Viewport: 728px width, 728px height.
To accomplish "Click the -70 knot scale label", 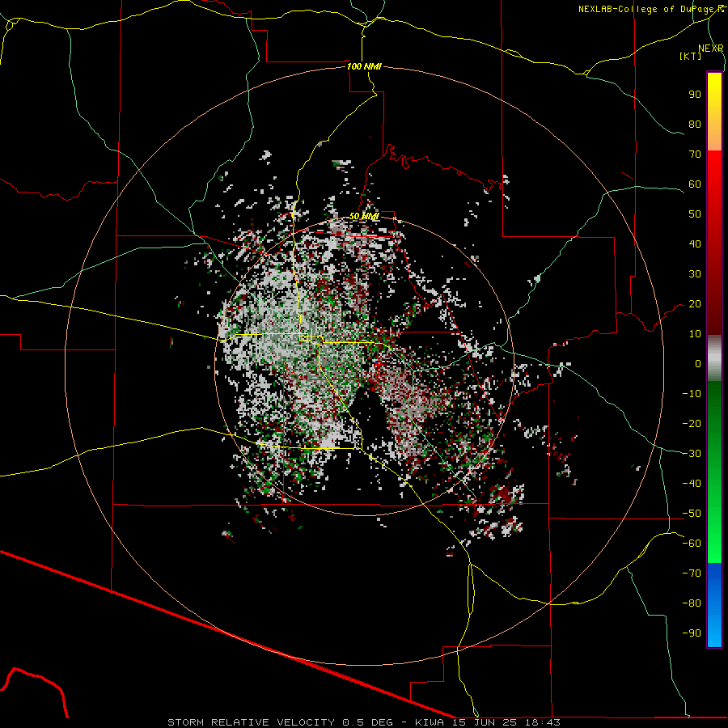I will [692, 574].
